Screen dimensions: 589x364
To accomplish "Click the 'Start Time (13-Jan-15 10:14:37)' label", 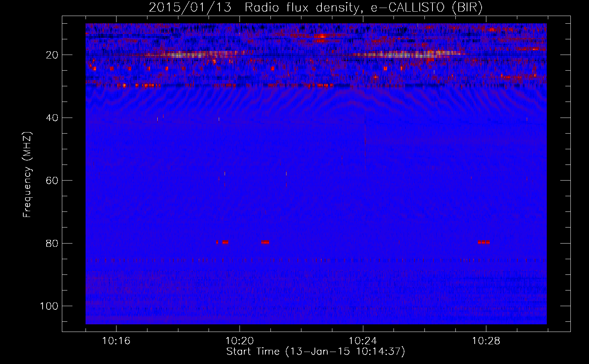I will point(316,352).
